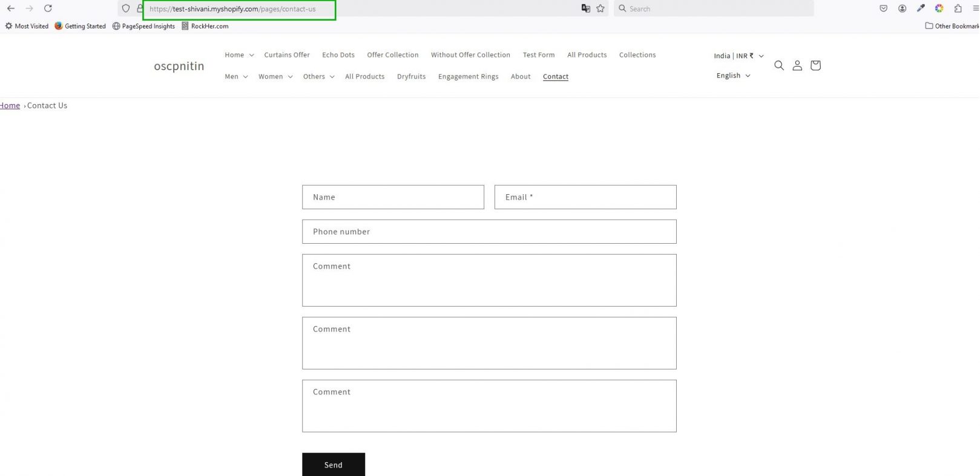Expand the English language selector
This screenshot has height=476, width=980.
click(x=733, y=76)
